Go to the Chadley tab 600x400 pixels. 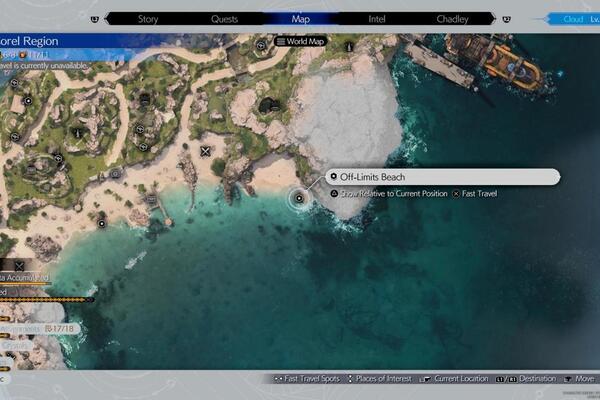[x=452, y=19]
